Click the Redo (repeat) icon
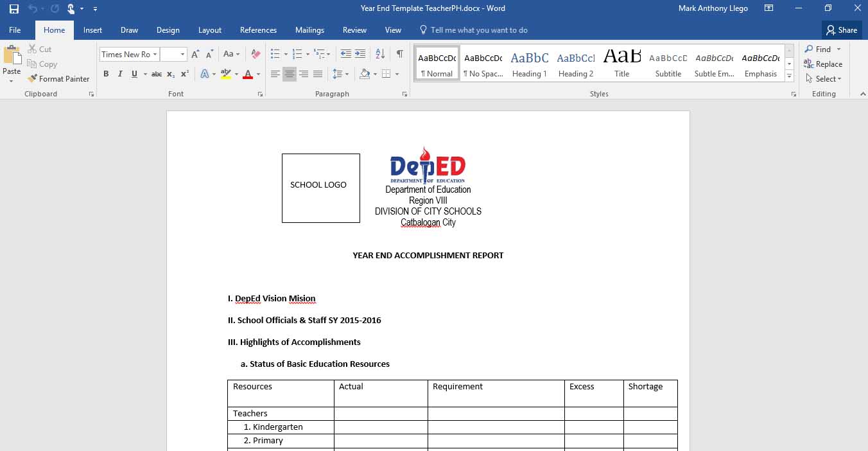Screen dimensions: 868x451 (55, 9)
